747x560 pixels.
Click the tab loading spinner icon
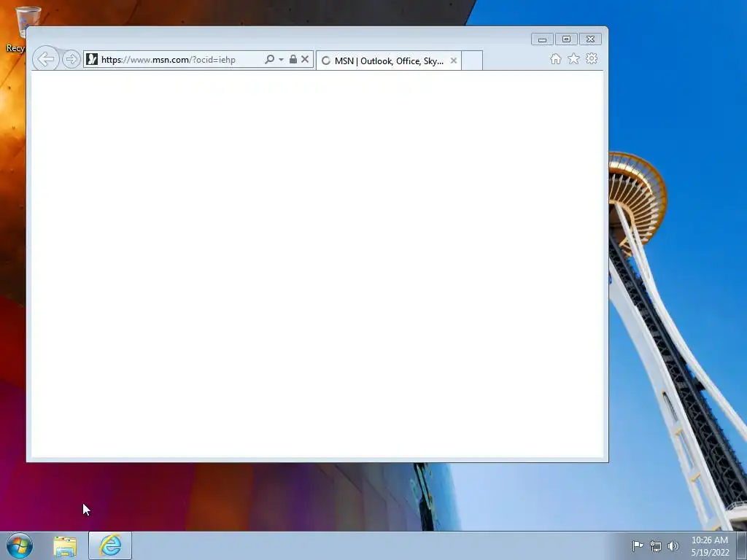coord(326,61)
